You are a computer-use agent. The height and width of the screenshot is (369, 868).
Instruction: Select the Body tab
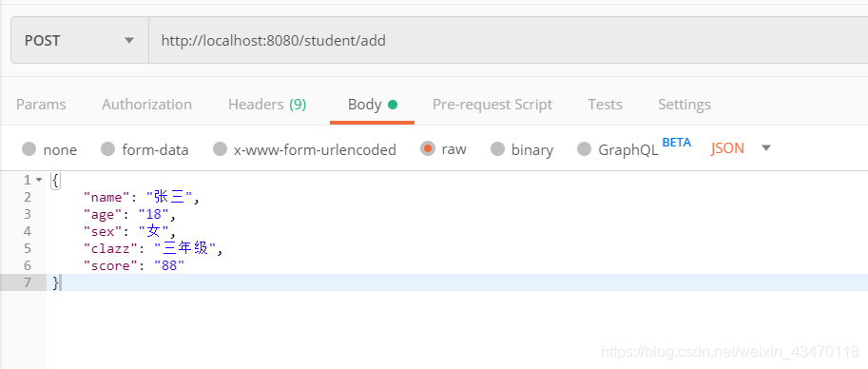pos(372,105)
